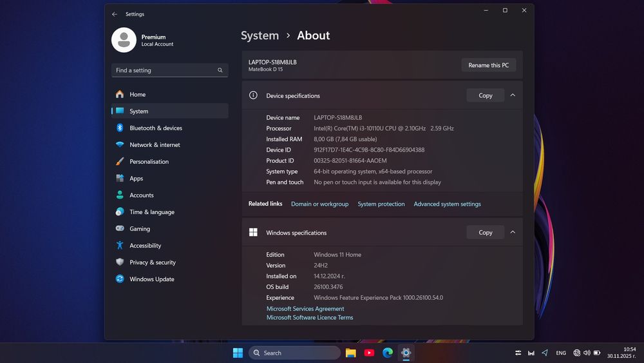This screenshot has height=363, width=644.
Task: Click the taskbar Search box
Action: 294,353
